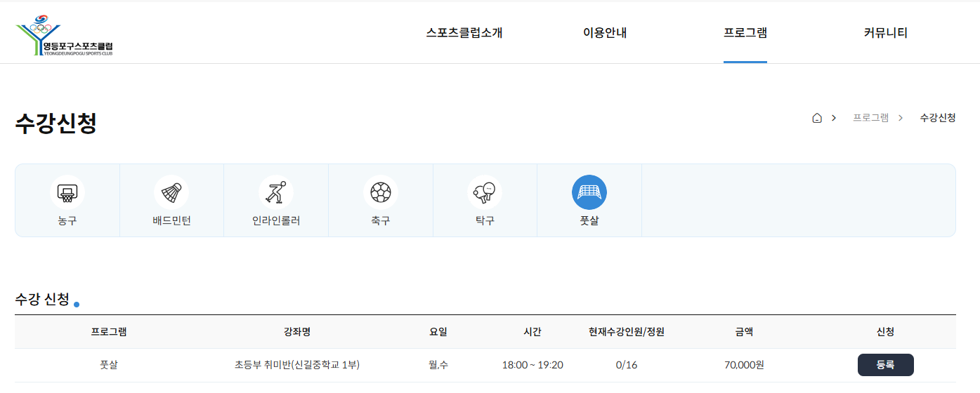Click the 수강신청 breadcrumb link
The height and width of the screenshot is (393, 980).
pyautogui.click(x=938, y=118)
